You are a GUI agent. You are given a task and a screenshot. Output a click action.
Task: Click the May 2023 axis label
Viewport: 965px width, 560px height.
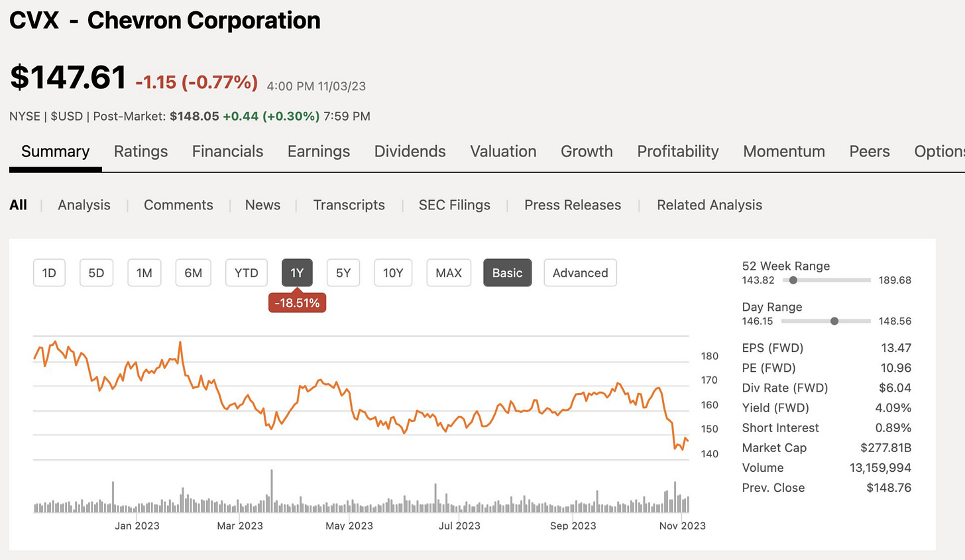click(x=349, y=526)
